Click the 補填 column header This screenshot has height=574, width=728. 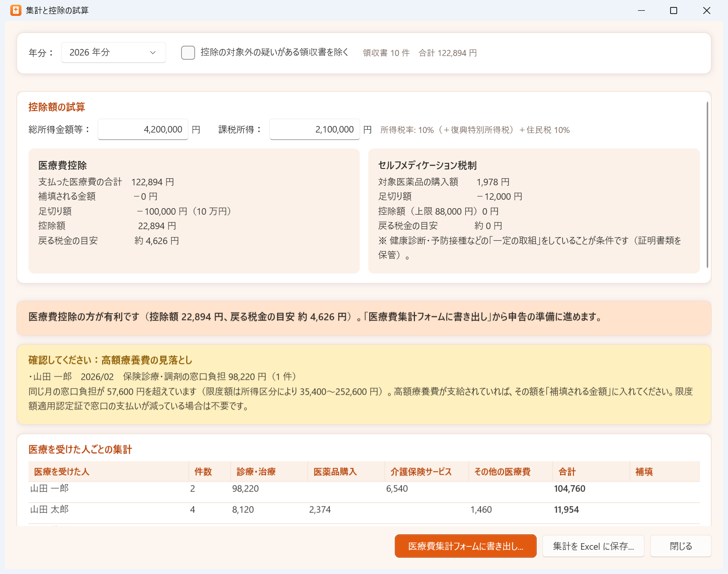665,472
